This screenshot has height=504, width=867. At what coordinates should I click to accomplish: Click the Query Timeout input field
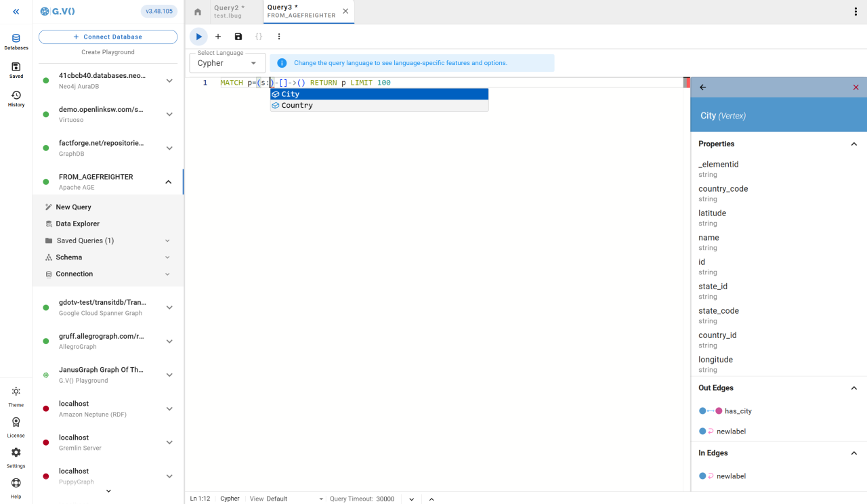pos(385,499)
